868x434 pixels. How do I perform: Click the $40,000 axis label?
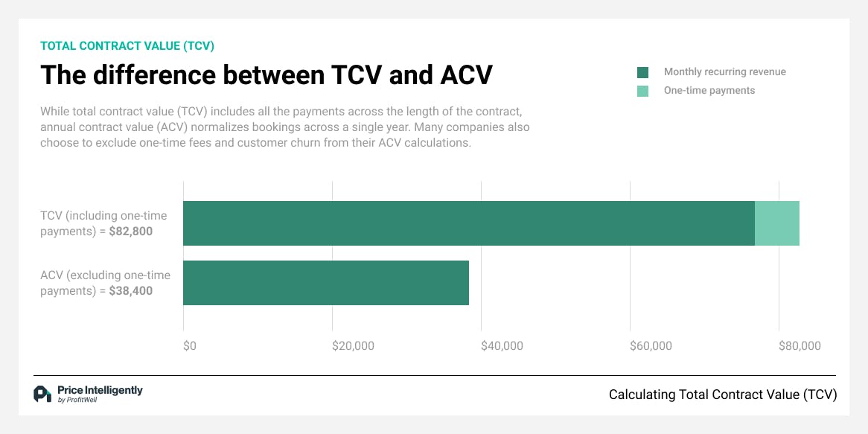click(502, 345)
